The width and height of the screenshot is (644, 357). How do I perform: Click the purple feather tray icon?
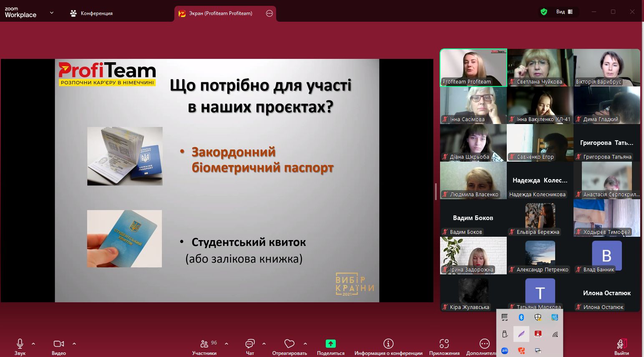pos(521,334)
